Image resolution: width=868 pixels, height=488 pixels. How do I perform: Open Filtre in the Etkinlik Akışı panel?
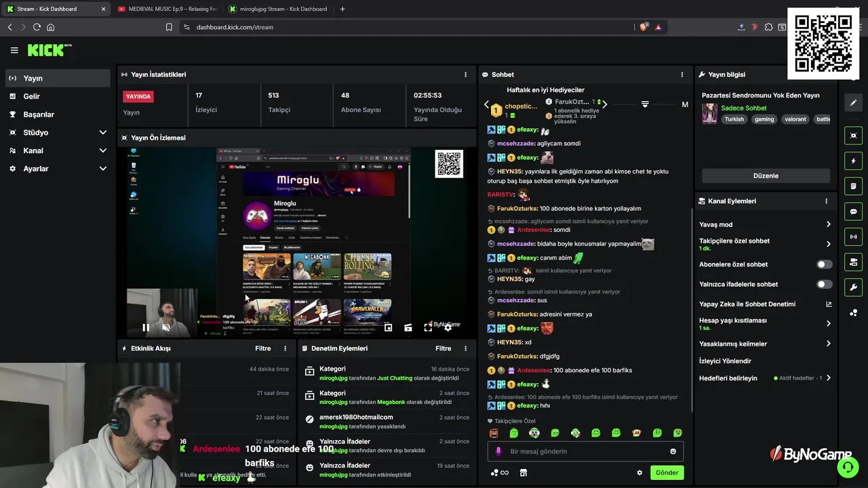pos(263,348)
